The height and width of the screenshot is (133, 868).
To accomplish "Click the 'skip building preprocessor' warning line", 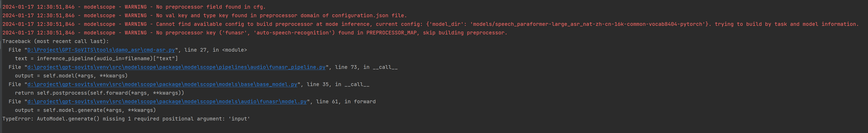I will click(255, 33).
